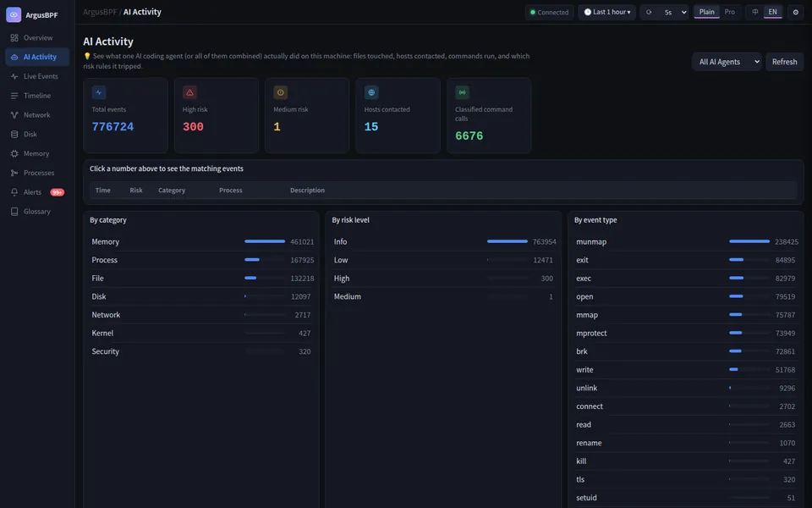Click the mprotect event type row
Image resolution: width=812 pixels, height=508 pixels.
pyautogui.click(x=686, y=334)
